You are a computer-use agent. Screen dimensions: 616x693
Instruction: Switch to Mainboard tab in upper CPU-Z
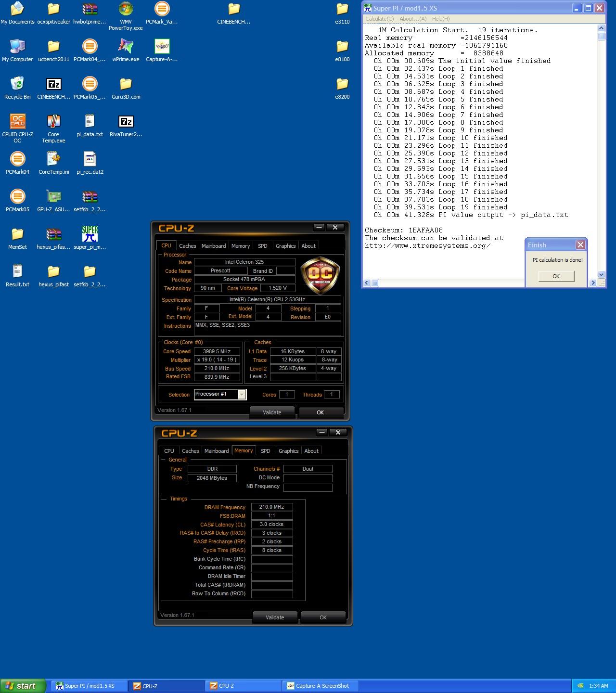pos(214,246)
